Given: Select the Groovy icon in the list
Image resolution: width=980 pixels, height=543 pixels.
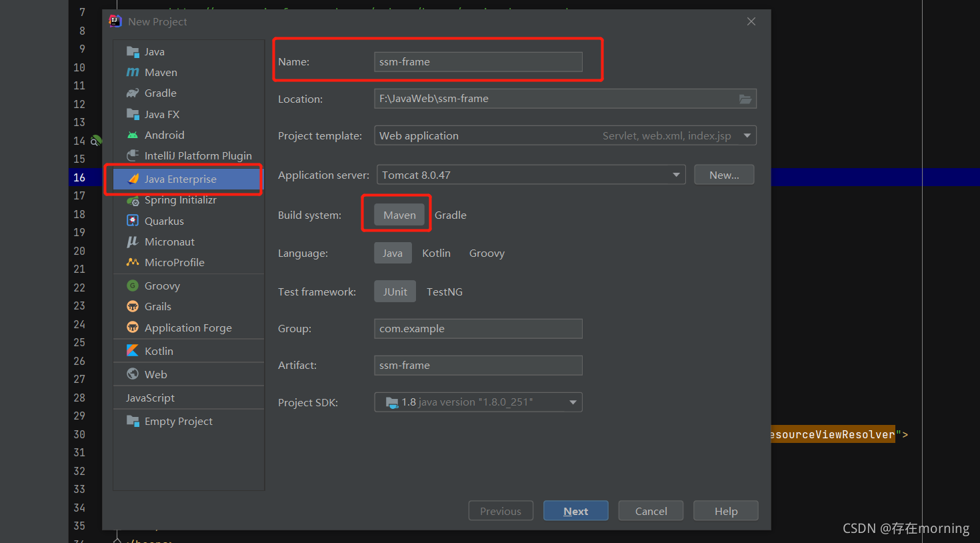Looking at the screenshot, I should 133,286.
